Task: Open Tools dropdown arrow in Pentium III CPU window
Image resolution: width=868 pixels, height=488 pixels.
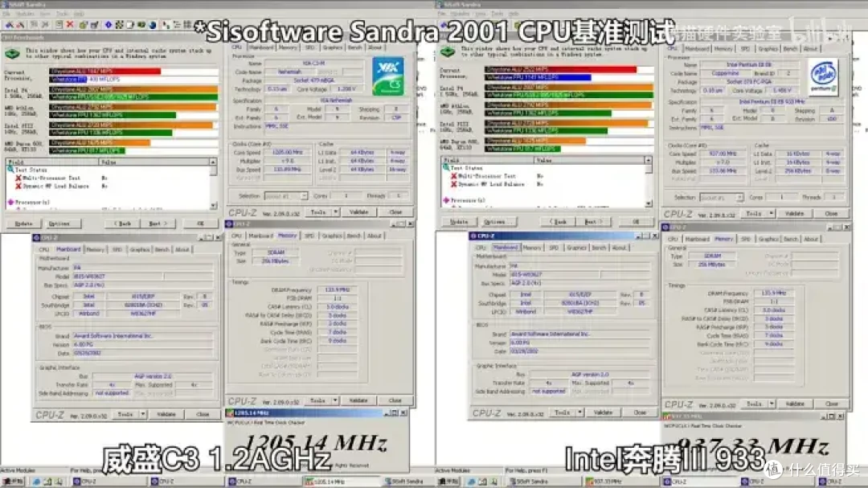Action: point(771,214)
